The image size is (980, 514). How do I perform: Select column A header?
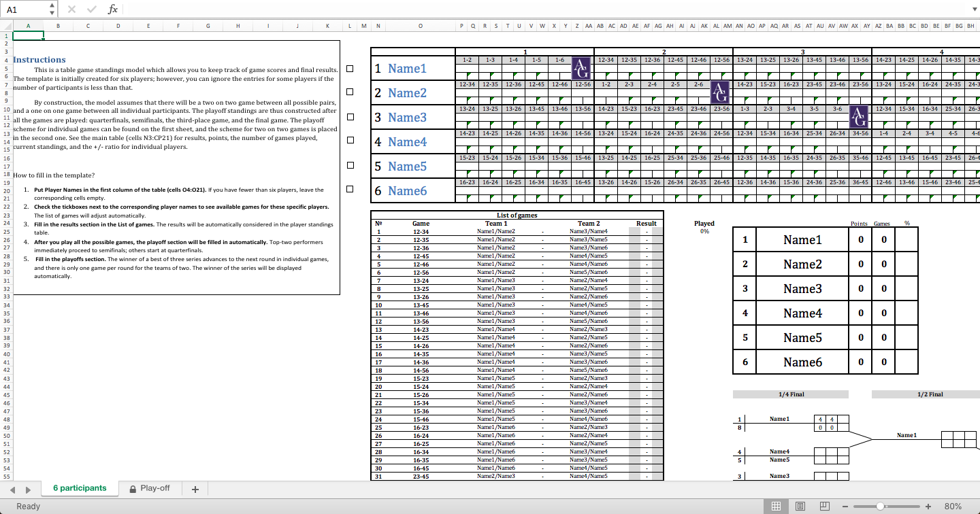[28, 26]
